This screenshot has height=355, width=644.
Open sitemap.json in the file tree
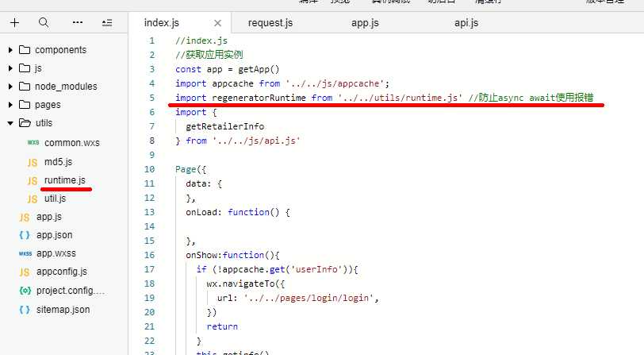point(63,310)
